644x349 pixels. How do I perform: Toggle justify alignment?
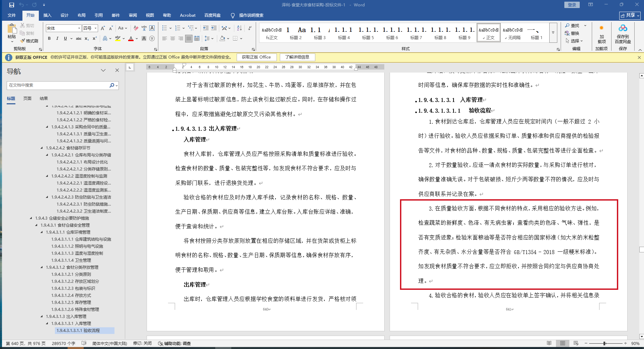(189, 38)
